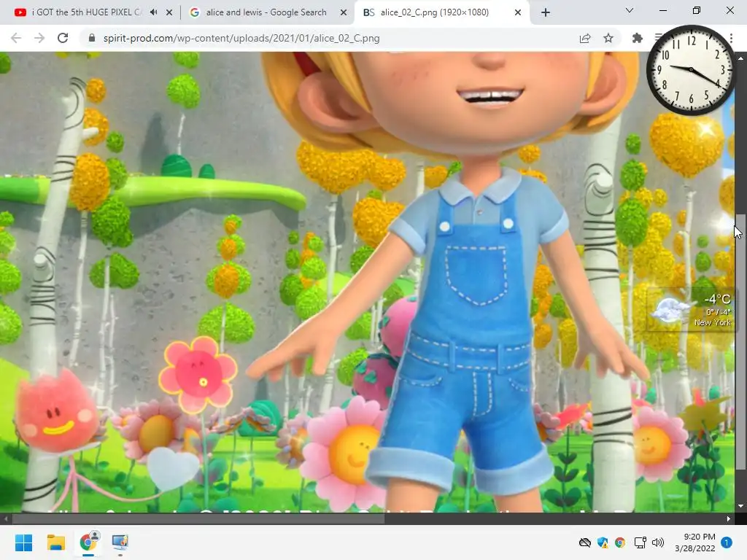Click the horizontal scrollbar left arrow
This screenshot has height=560, width=747.
5,518
